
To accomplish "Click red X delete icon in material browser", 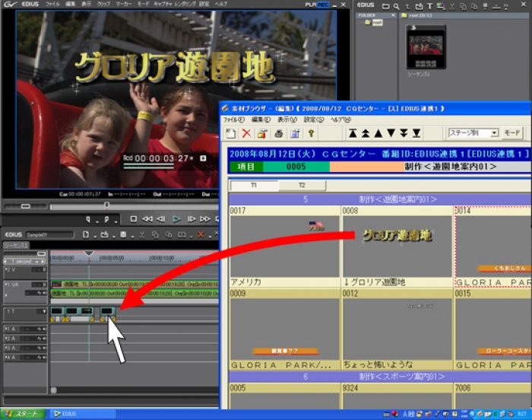I will pos(247,133).
